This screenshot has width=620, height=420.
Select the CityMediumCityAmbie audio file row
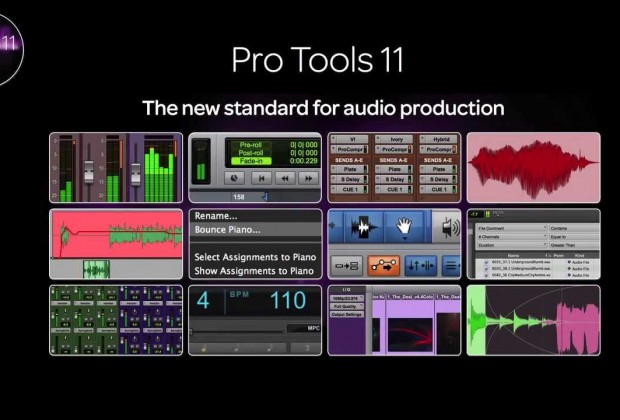point(537,275)
